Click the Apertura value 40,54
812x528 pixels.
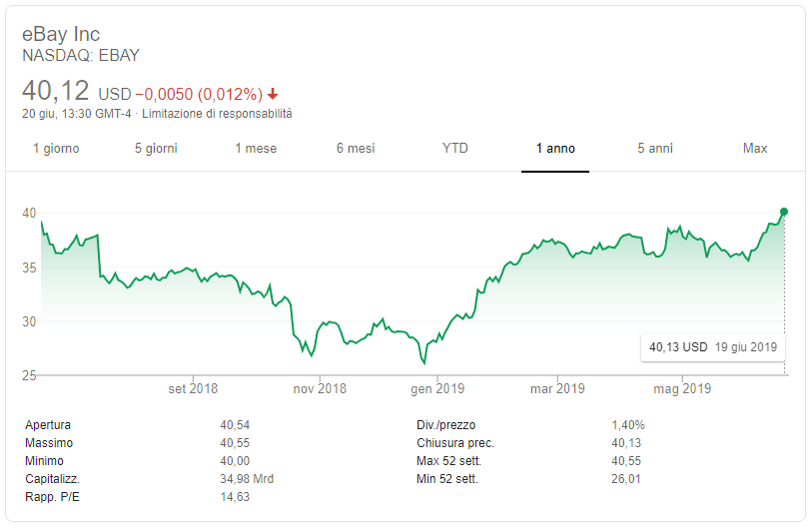coord(235,425)
